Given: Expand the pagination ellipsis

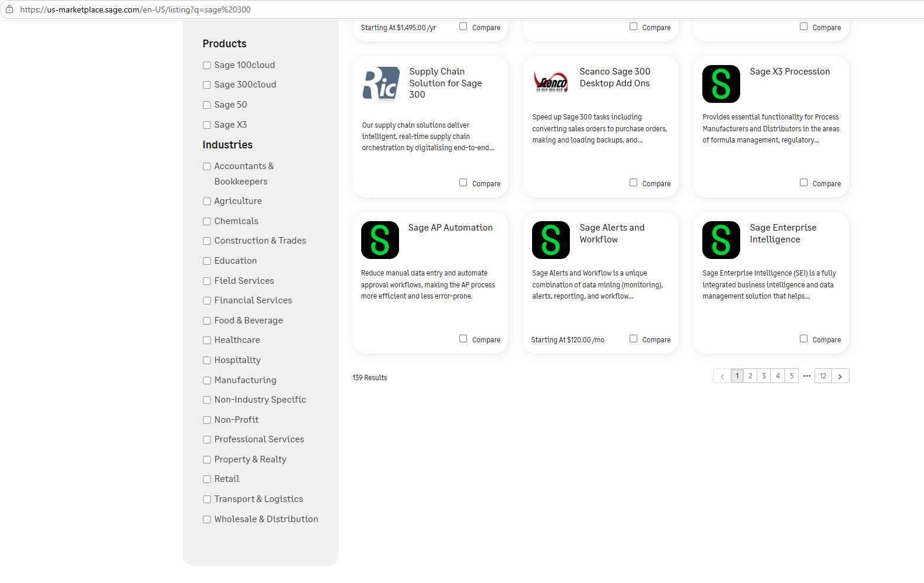Looking at the screenshot, I should coord(807,376).
